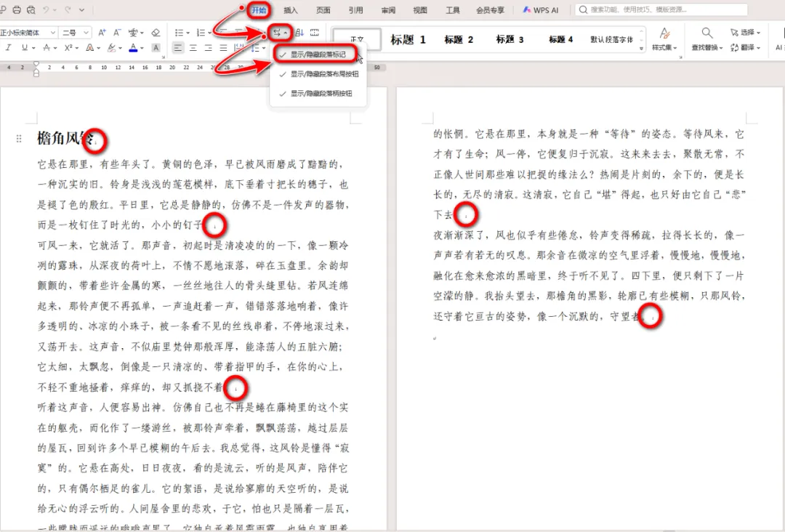Click the Print icon in the quick toolbar
Screen dimensions: 785x532
17,9
